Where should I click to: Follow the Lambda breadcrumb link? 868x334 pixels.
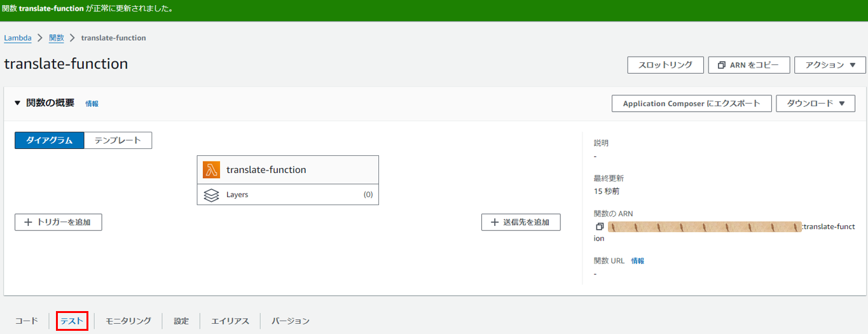click(x=18, y=38)
